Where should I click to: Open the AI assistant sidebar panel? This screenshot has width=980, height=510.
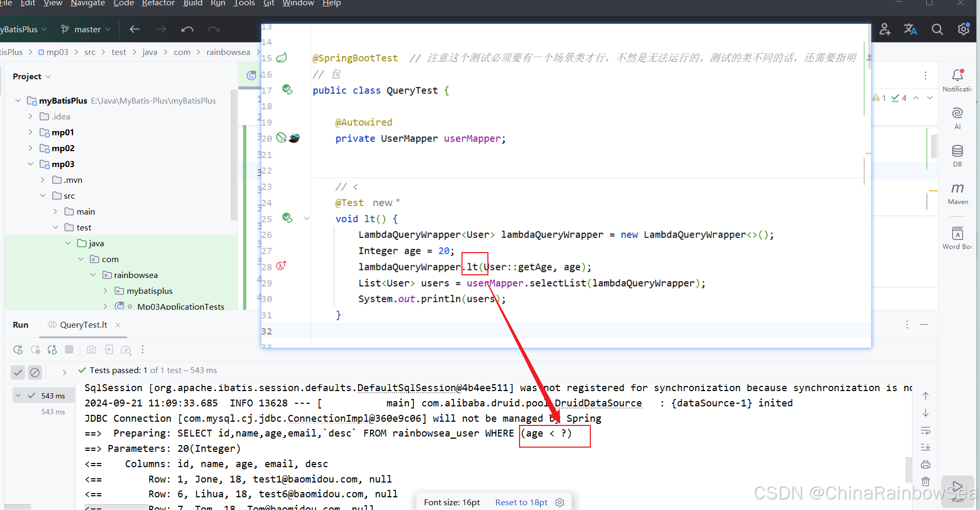957,118
